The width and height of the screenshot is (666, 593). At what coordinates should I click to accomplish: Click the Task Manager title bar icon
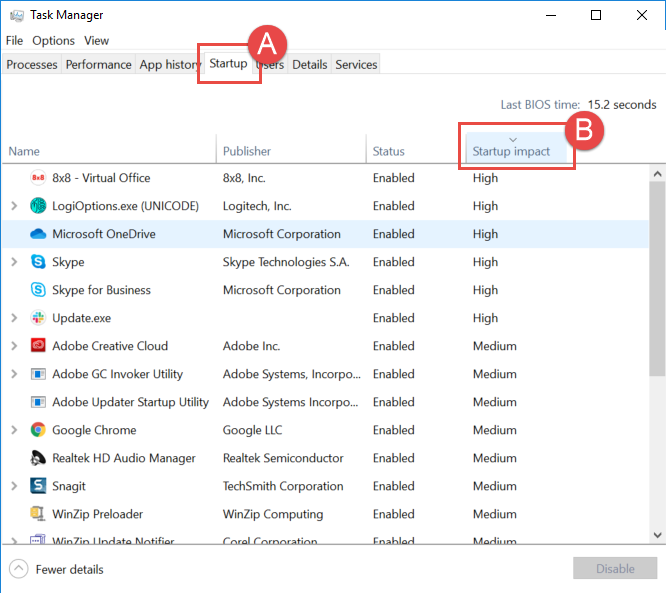[17, 15]
